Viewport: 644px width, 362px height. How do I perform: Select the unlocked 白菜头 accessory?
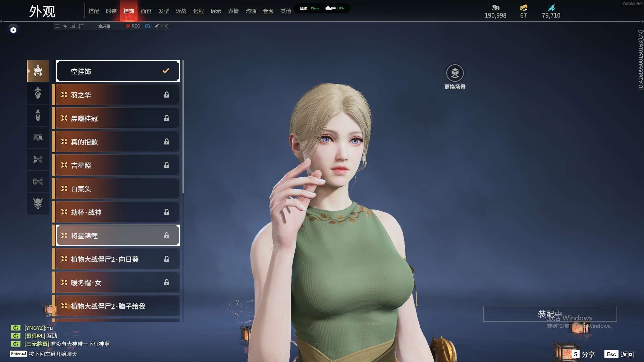[x=118, y=189]
